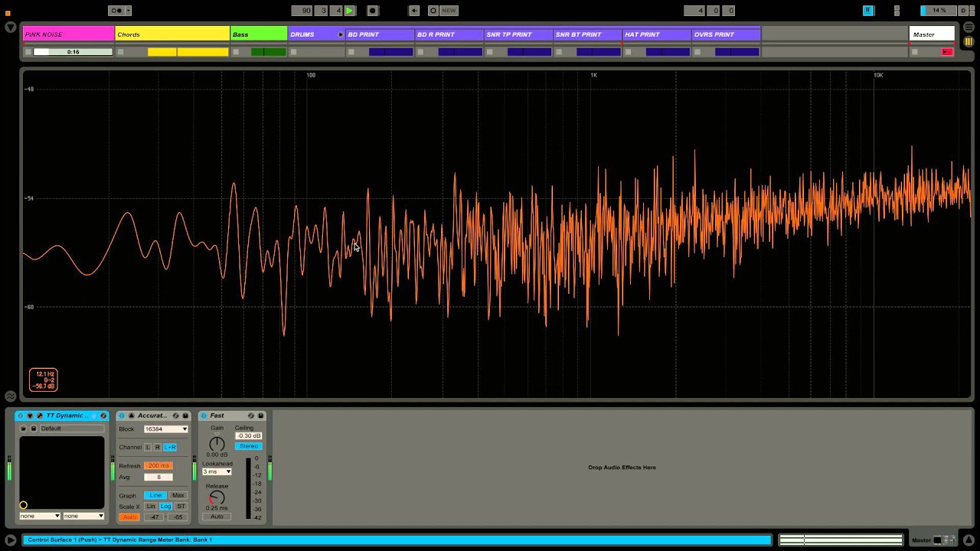Select the R channel button
Screen dimensions: 980x551
(158, 447)
